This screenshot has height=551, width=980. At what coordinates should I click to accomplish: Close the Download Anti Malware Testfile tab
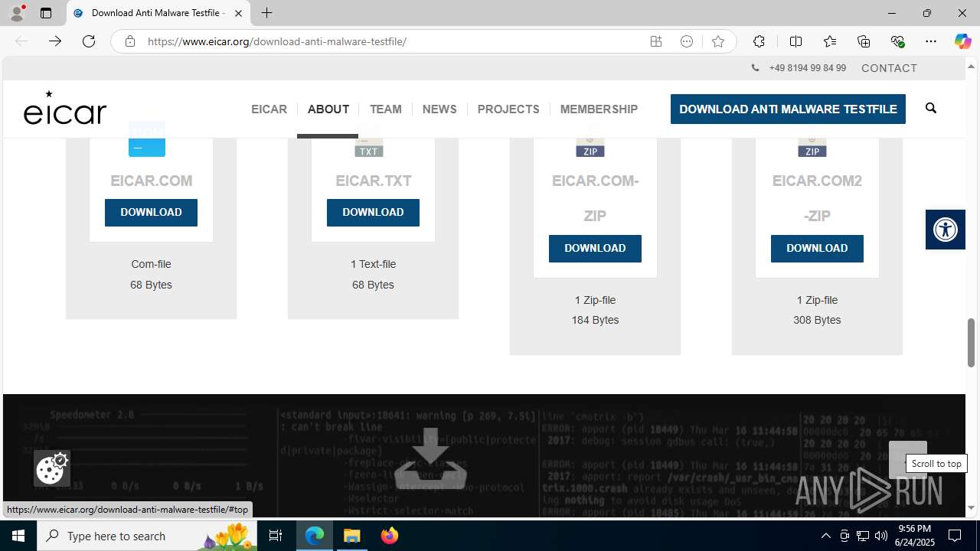[239, 13]
